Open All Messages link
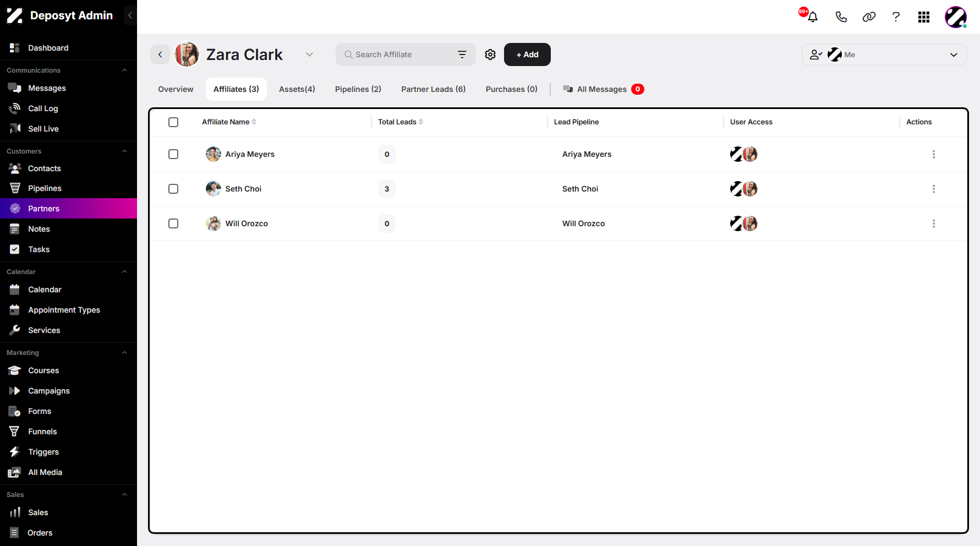Screen dimensions: 980x546 pyautogui.click(x=603, y=89)
